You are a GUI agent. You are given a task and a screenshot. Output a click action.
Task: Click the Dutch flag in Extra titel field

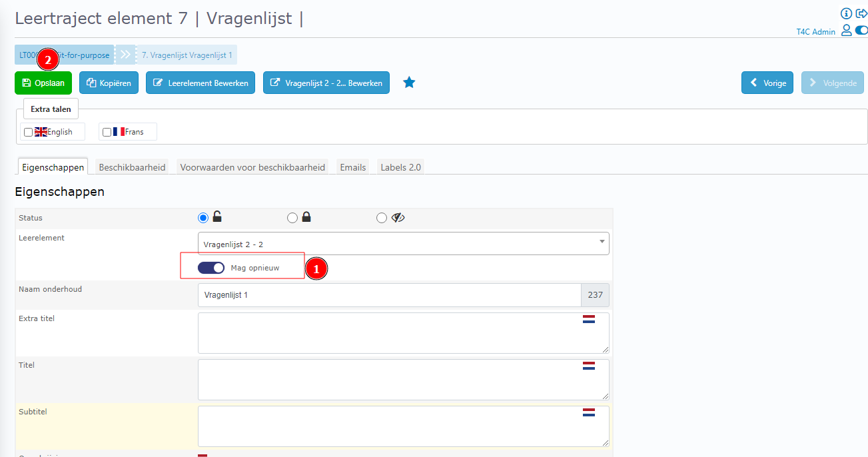pos(588,320)
